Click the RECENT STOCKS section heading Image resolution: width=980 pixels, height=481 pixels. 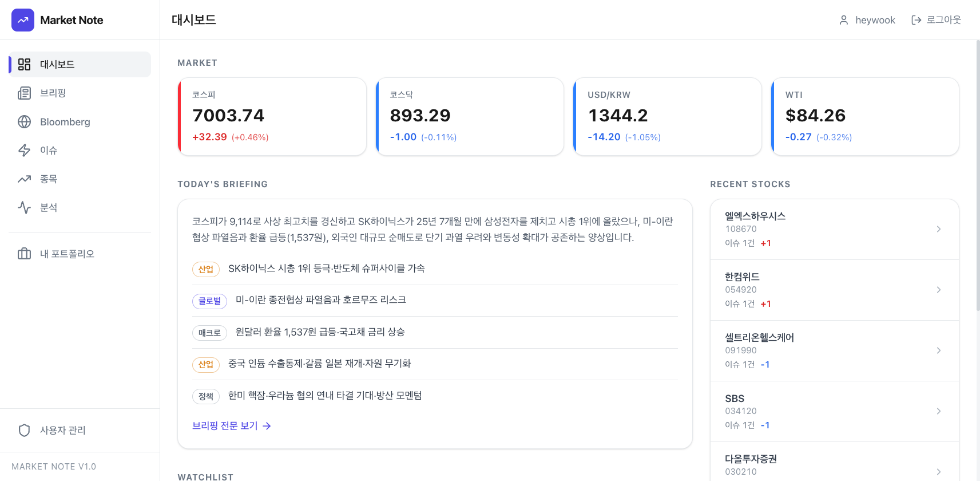point(750,184)
